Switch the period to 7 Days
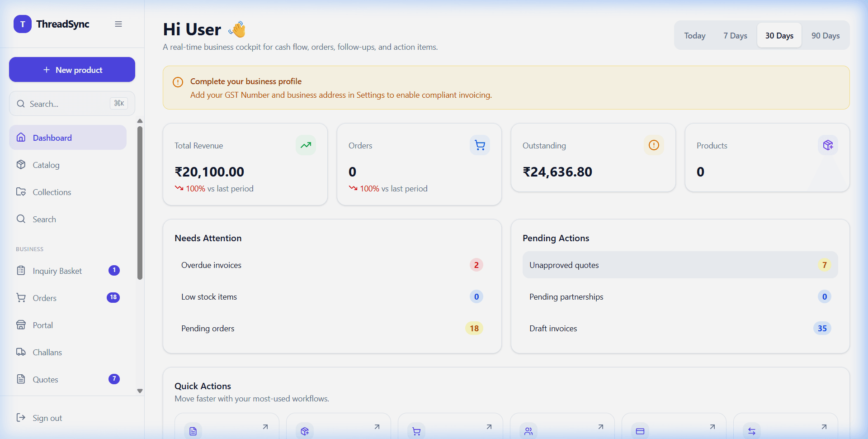 click(735, 35)
